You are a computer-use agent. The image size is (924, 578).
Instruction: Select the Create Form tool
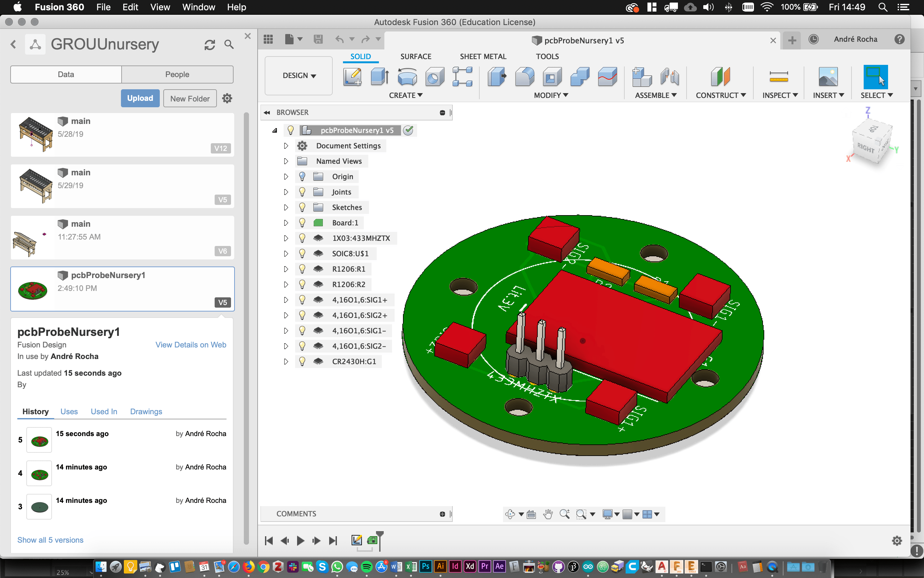tap(462, 76)
